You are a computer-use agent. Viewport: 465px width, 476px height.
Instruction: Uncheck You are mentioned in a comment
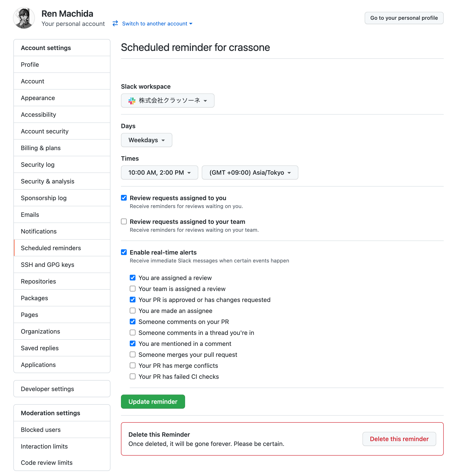coord(133,343)
